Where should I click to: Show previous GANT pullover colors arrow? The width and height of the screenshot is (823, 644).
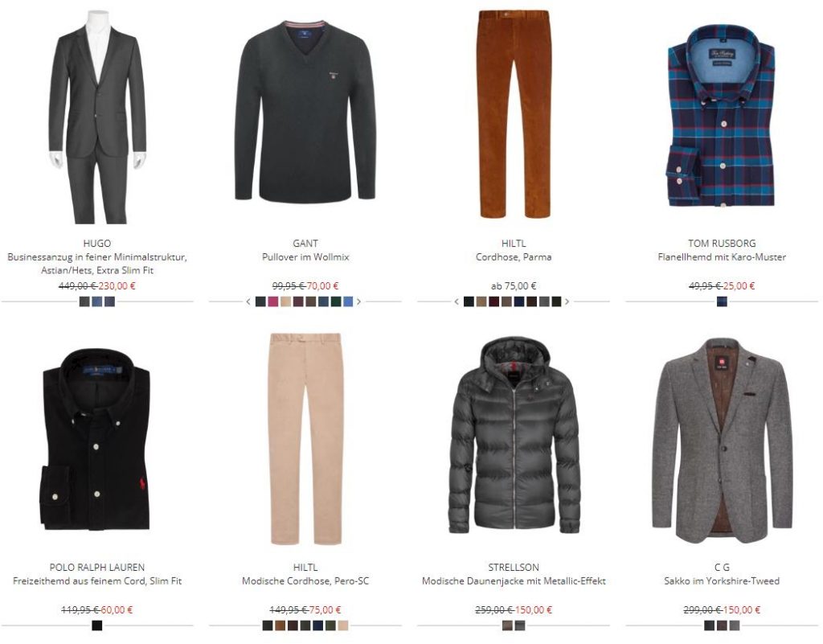click(248, 301)
